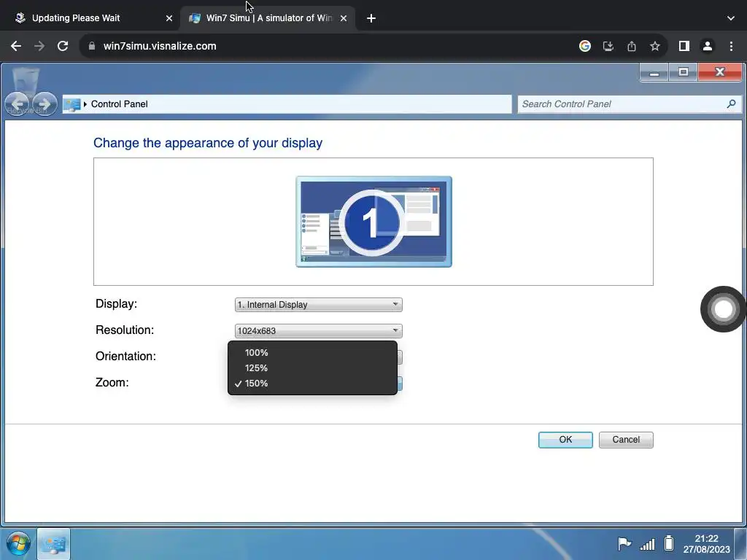Open the browser profile avatar
The width and height of the screenshot is (747, 560).
708,46
